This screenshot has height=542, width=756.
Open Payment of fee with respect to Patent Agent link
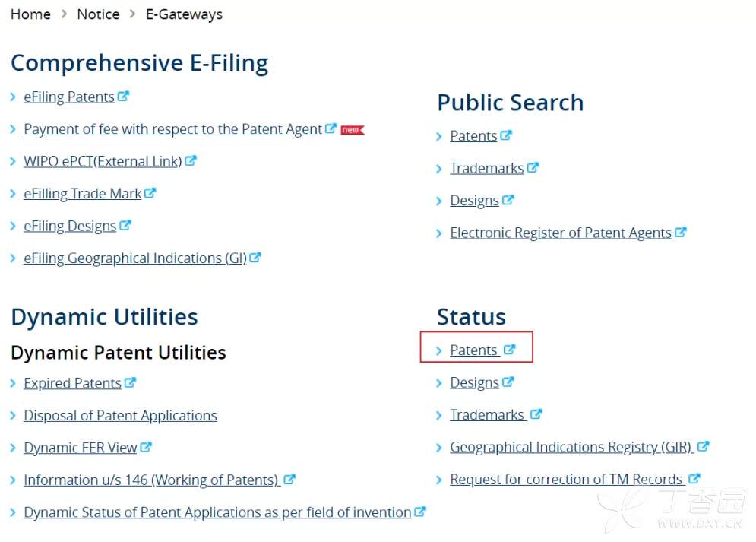[172, 129]
